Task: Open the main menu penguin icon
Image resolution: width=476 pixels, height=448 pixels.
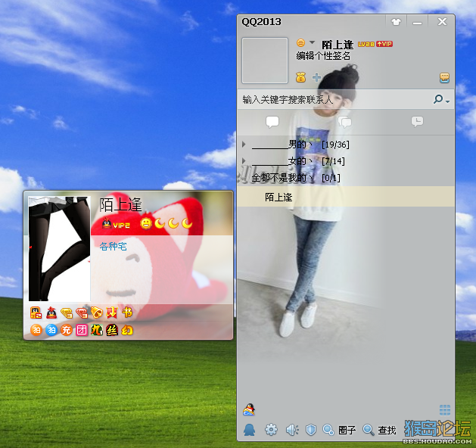Action: click(x=249, y=430)
